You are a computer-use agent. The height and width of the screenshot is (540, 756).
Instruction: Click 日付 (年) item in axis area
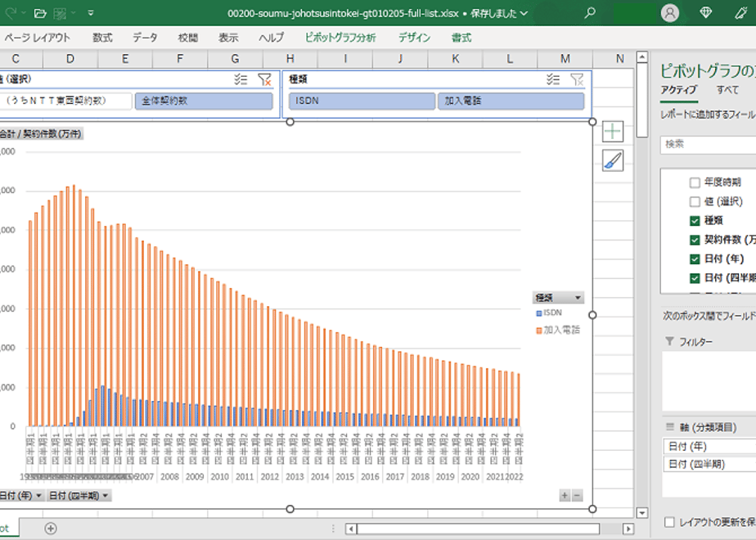(x=709, y=447)
